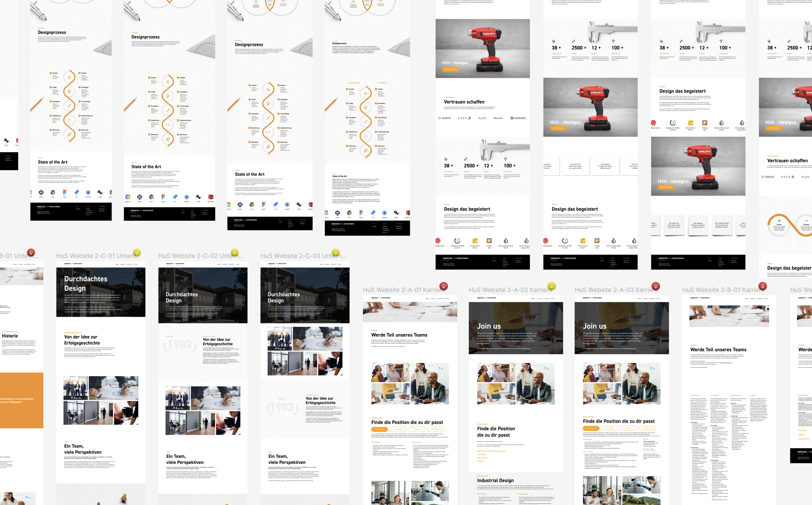This screenshot has height=505, width=812.
Task: Click the Rexroth partner logo
Action: pos(498,118)
